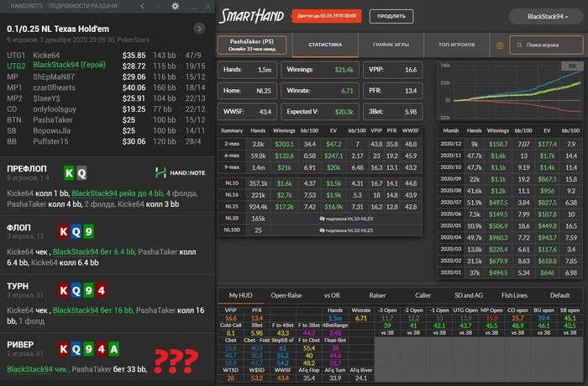
Task: Open SD and AG tab
Action: [x=469, y=295]
